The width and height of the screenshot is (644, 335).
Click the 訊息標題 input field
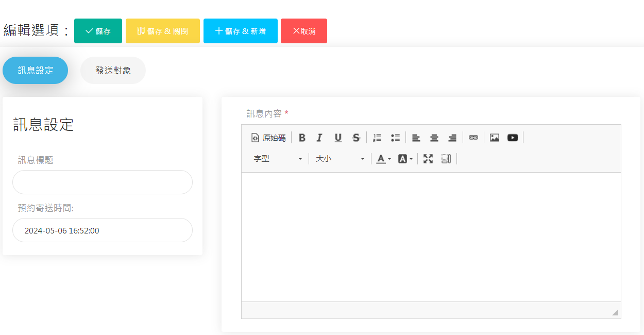coord(103,182)
